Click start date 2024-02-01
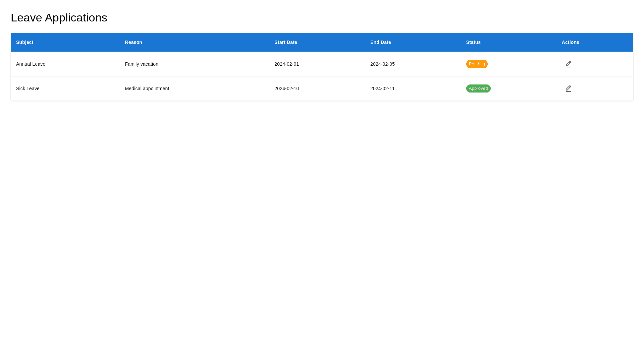 tap(286, 64)
